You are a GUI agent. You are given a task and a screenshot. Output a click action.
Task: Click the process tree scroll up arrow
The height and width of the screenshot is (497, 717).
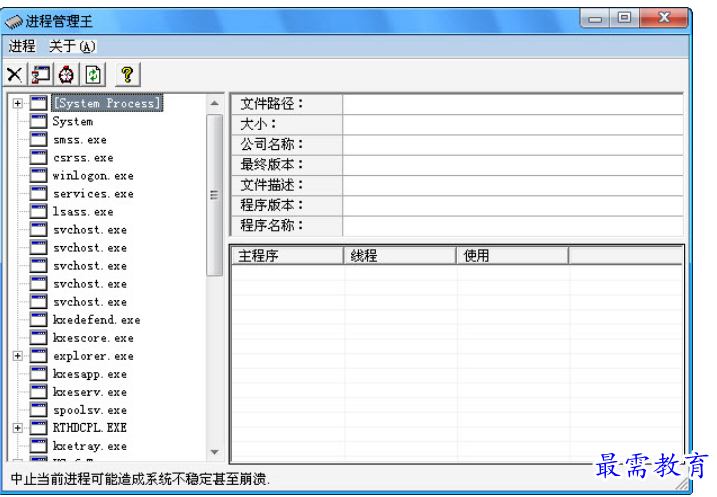[214, 103]
